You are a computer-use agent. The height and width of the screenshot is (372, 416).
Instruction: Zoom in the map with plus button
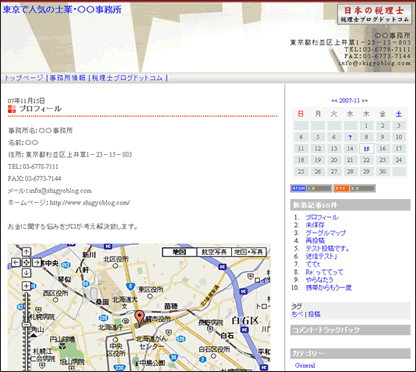(x=26, y=286)
